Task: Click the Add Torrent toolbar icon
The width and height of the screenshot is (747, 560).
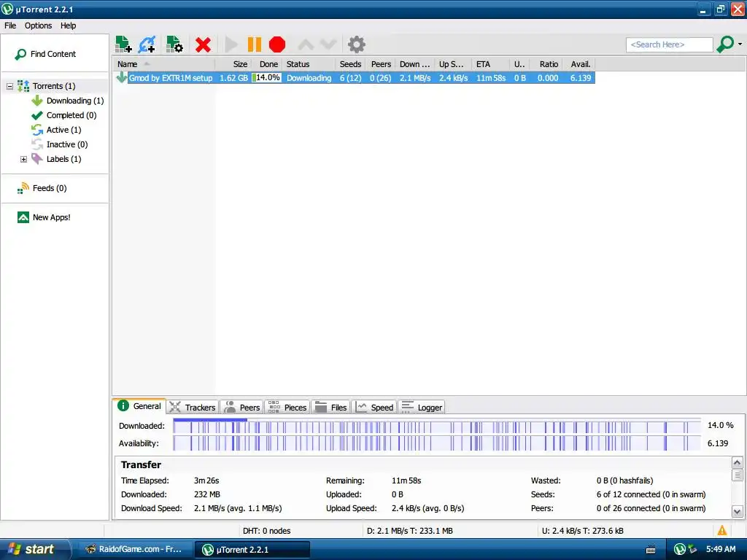Action: coord(123,44)
